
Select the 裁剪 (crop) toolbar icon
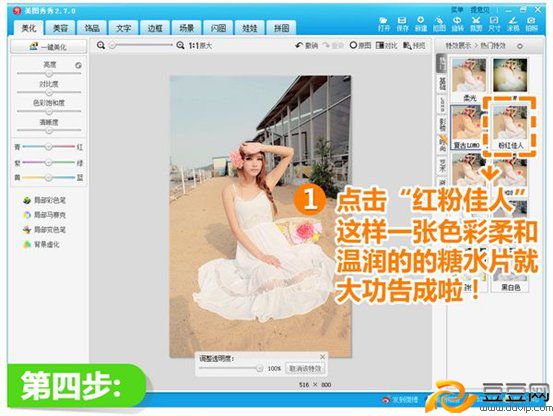coord(476,24)
